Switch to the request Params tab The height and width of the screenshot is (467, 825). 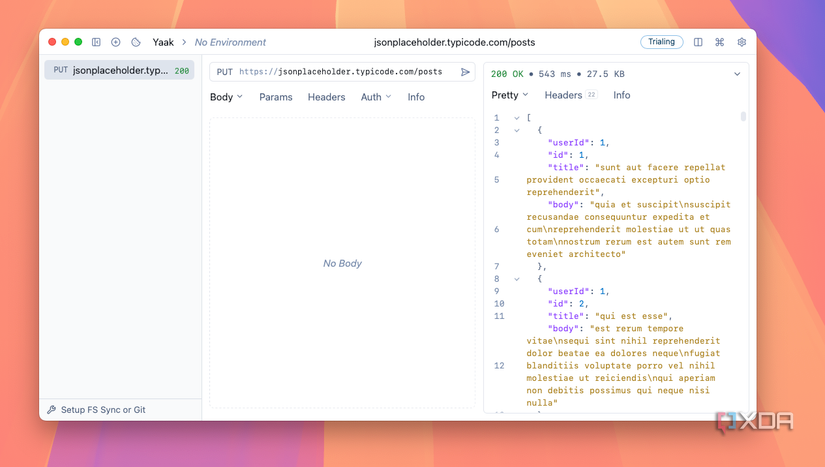point(276,97)
